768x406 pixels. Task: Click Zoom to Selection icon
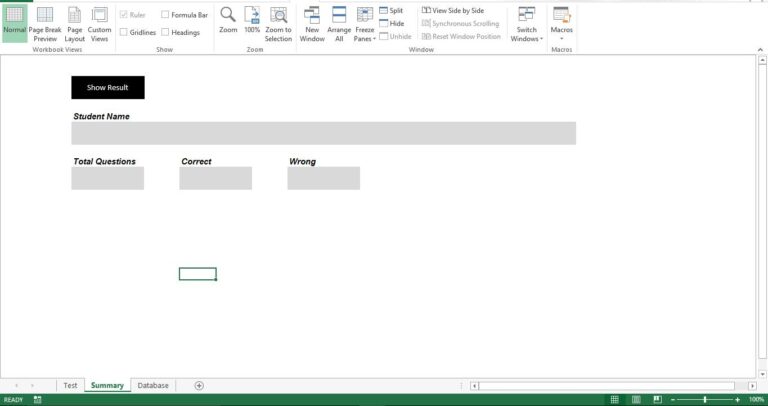[278, 22]
